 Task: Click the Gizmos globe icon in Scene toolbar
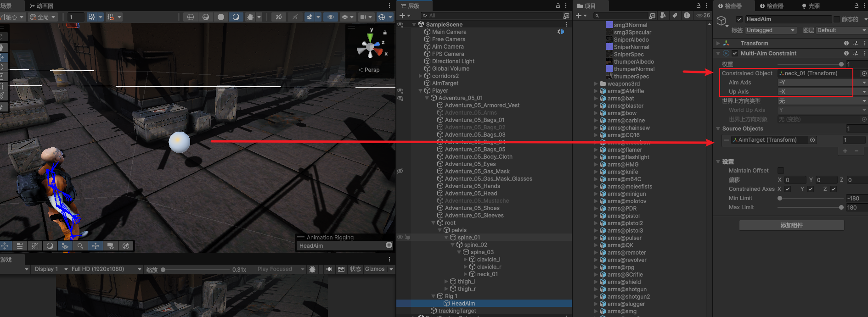click(382, 17)
